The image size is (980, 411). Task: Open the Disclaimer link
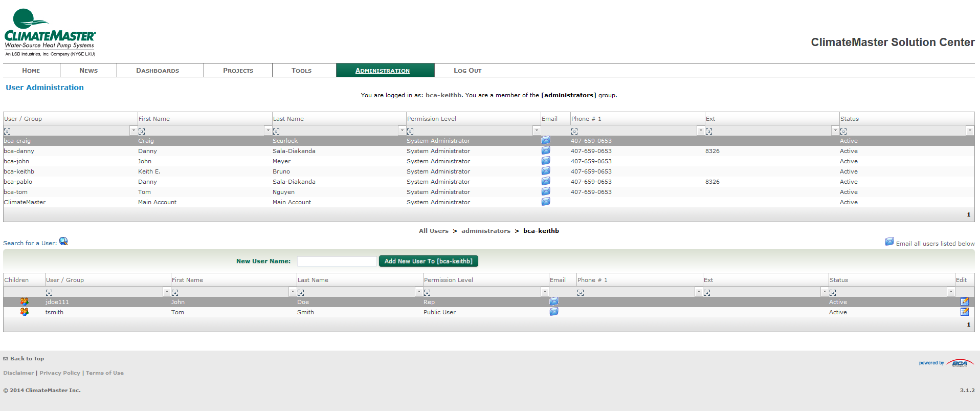(18, 373)
